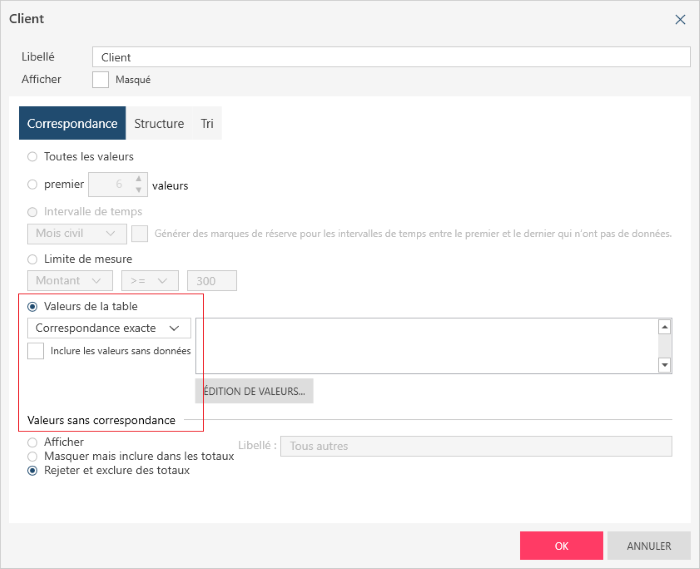The image size is (700, 569).
Task: Open the Correspondance exacte dropdown
Action: pos(108,328)
